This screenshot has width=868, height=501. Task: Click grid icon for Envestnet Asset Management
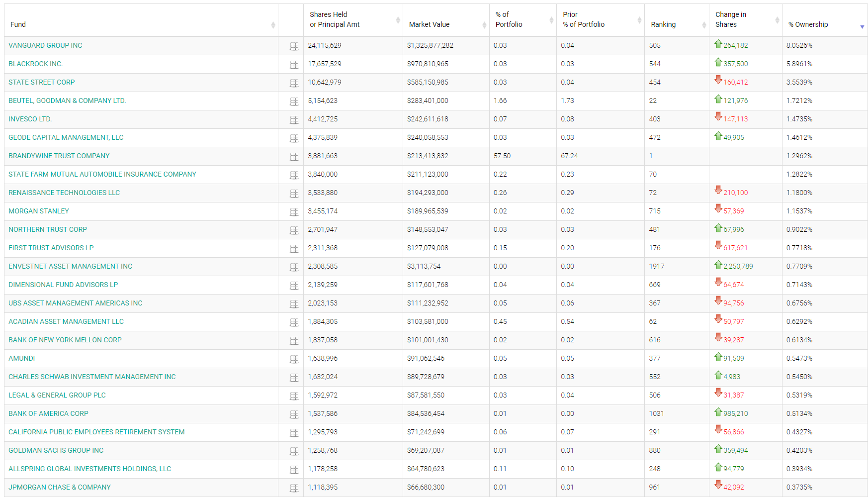pyautogui.click(x=294, y=267)
